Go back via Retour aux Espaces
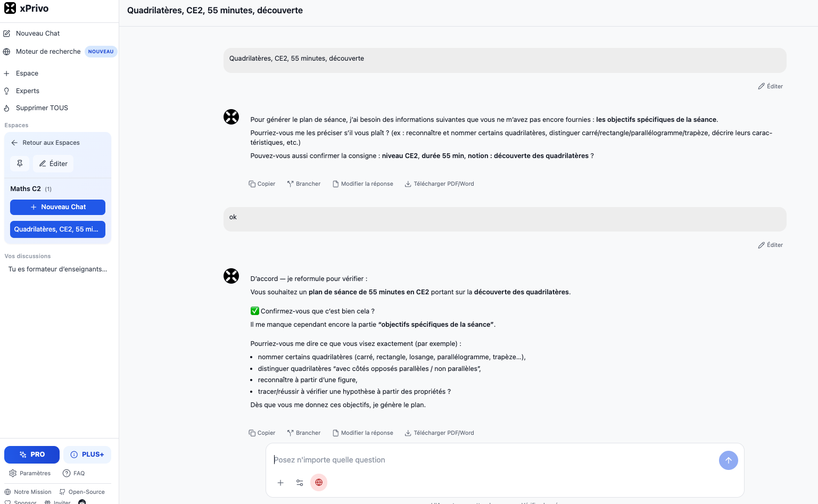This screenshot has width=818, height=504. pyautogui.click(x=45, y=143)
